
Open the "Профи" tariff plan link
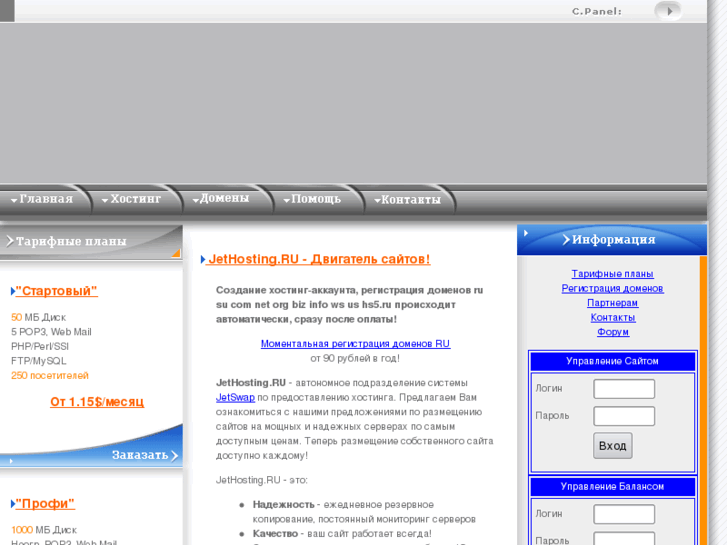(45, 504)
